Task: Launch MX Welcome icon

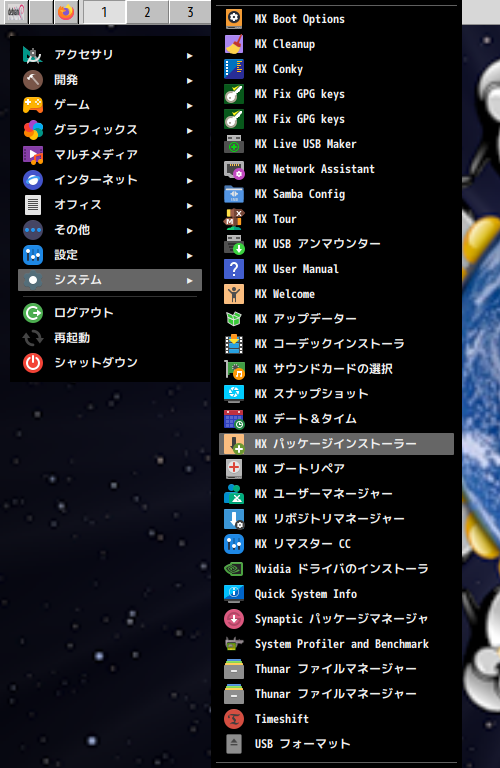Action: click(x=234, y=293)
